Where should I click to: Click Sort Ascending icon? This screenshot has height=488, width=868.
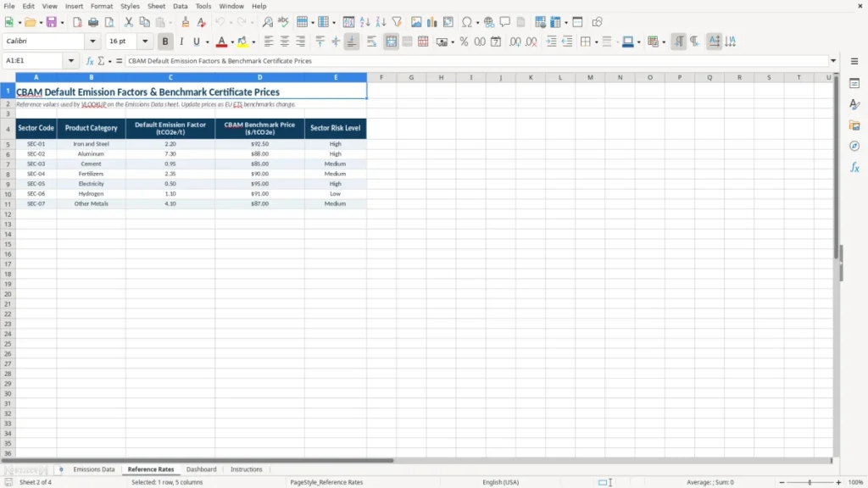click(364, 22)
